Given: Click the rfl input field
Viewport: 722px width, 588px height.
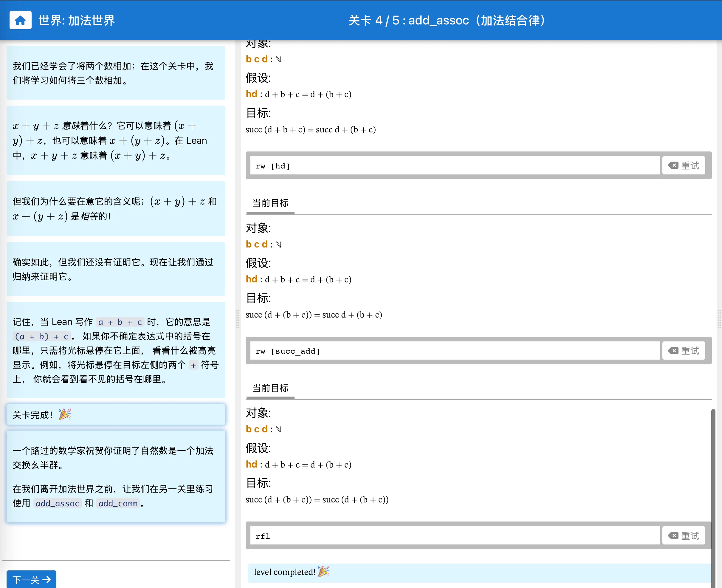Looking at the screenshot, I should [455, 536].
